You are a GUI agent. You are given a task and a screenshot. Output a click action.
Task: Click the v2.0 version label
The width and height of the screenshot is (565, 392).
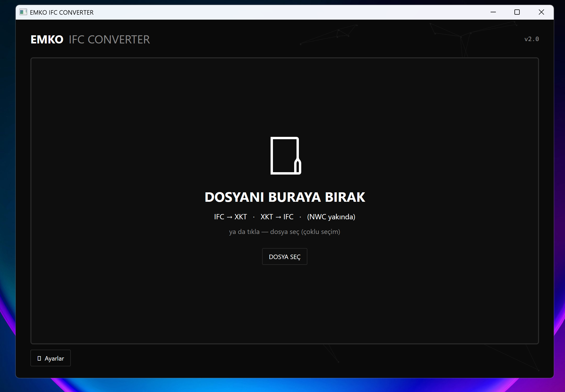[531, 39]
